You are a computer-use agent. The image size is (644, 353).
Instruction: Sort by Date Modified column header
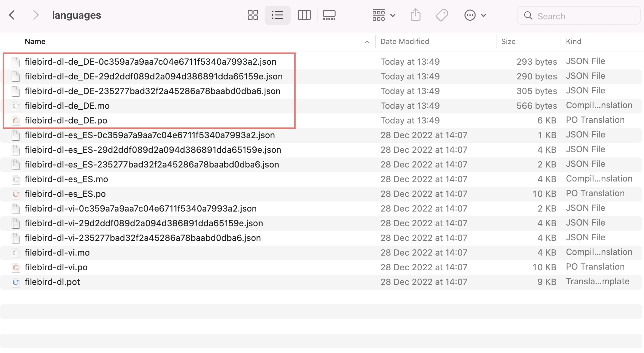point(404,42)
